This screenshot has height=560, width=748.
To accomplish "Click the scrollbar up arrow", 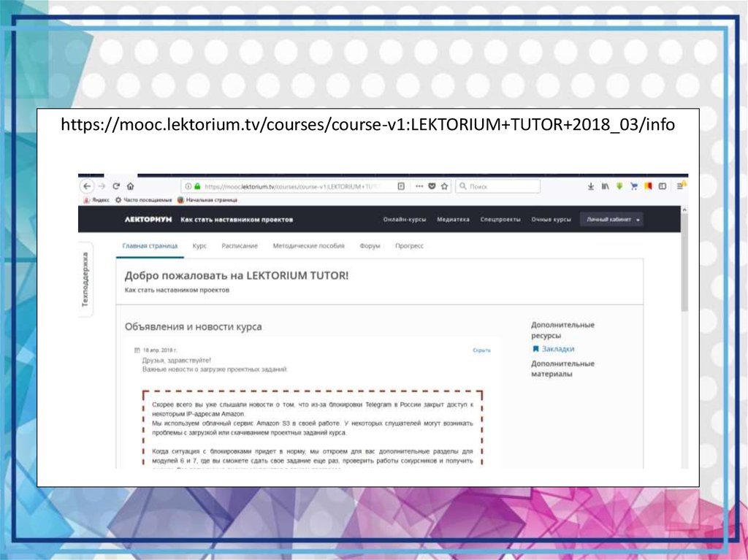I will coord(684,210).
